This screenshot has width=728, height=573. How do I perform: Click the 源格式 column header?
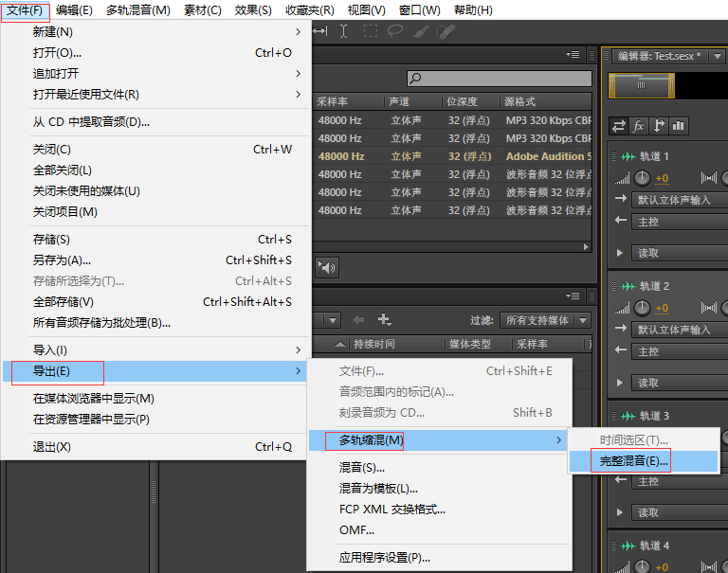pos(520,101)
